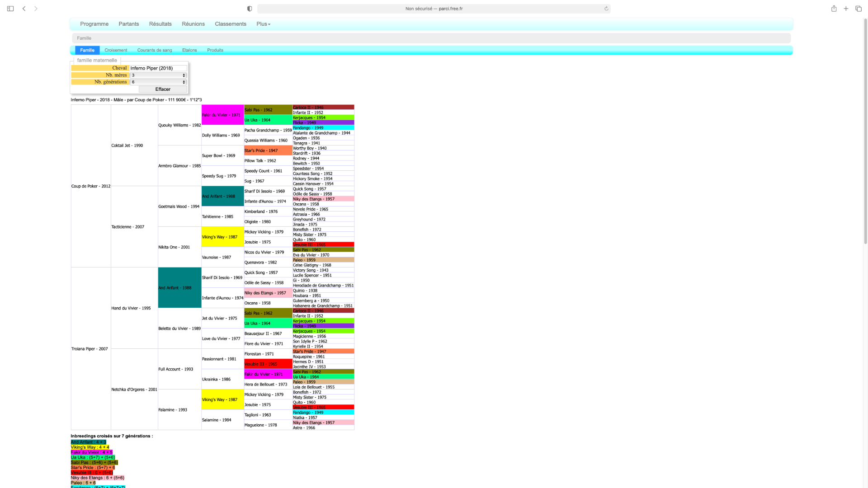Select the Famille tab
The image size is (868, 488).
87,50
